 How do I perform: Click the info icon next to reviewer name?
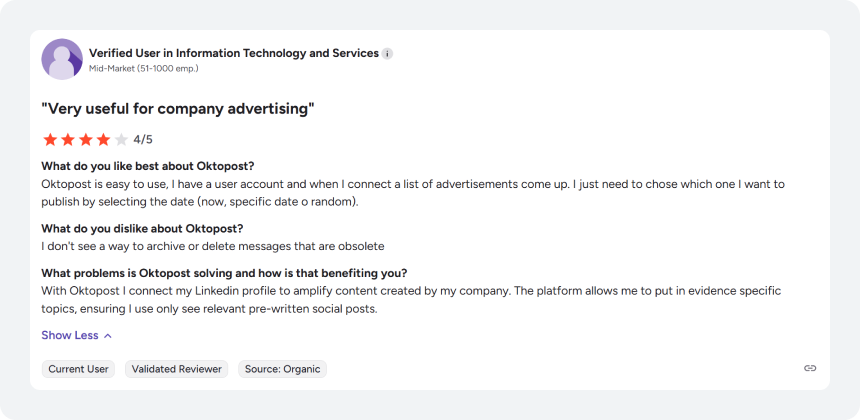point(387,54)
